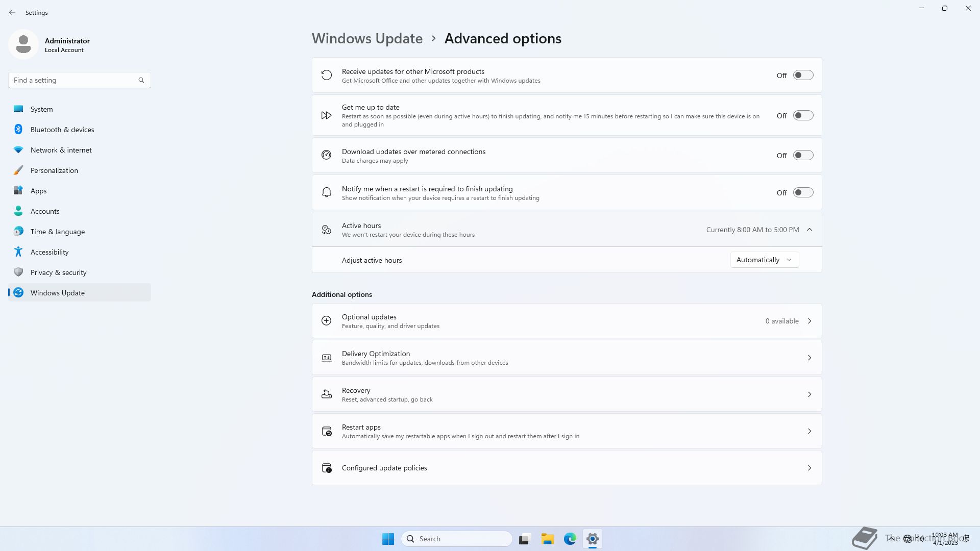This screenshot has height=551, width=980.
Task: Open File Explorer from the taskbar
Action: pyautogui.click(x=548, y=539)
